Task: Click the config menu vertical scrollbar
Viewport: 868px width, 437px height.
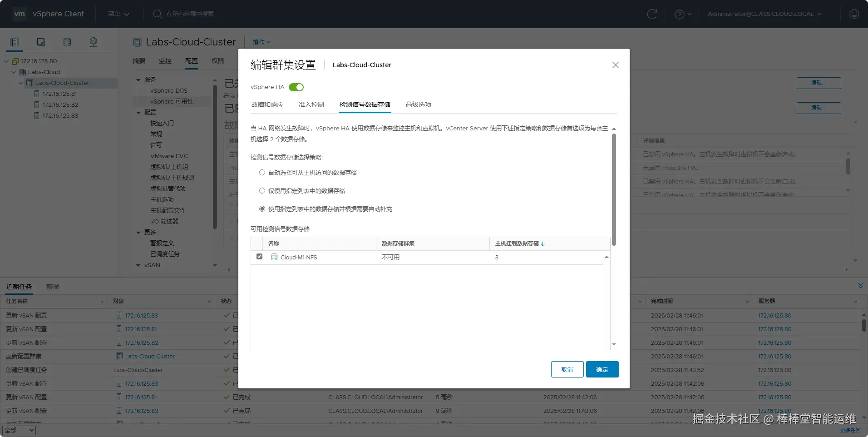Action: [x=215, y=157]
